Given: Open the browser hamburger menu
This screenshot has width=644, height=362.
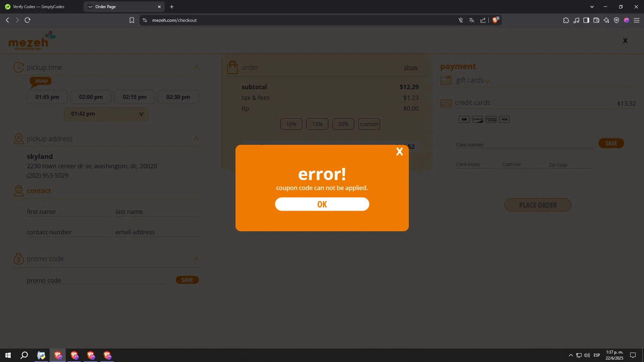Looking at the screenshot, I should pos(637,20).
